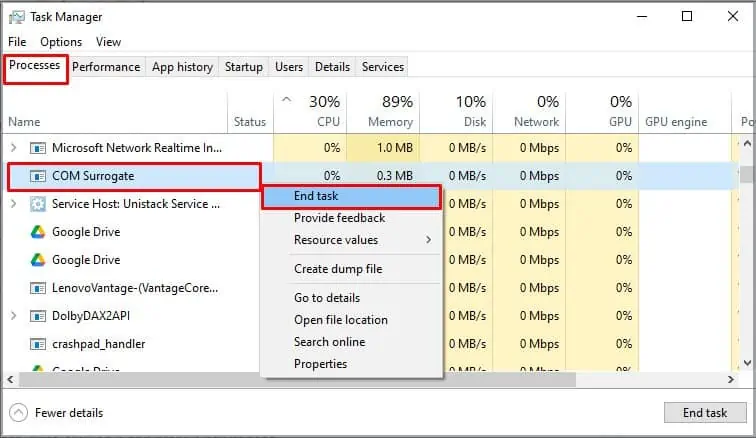Click the DolbyDAX2API process icon
Screen dimensions: 756x438
[x=38, y=316]
